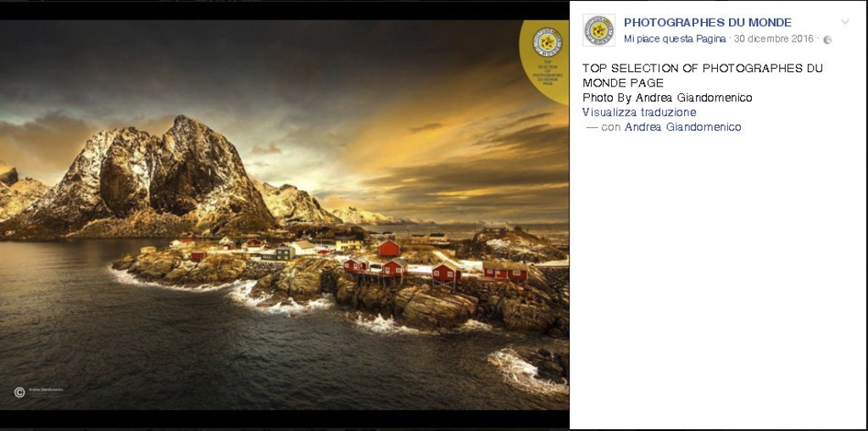Open the '30 dicembre 2016' timestamp link

click(x=773, y=39)
